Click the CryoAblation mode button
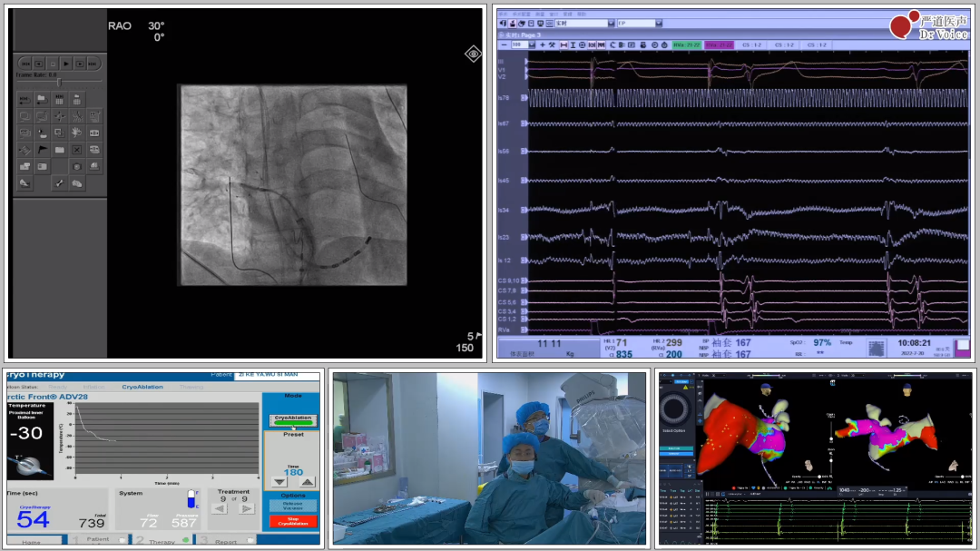The image size is (980, 551). click(x=292, y=419)
